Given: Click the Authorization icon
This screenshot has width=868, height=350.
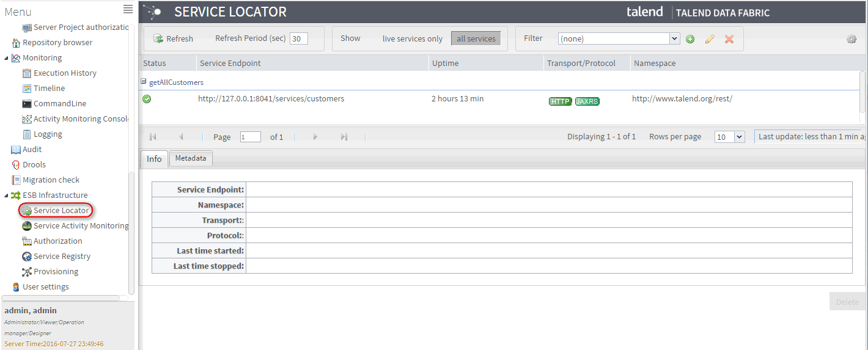Looking at the screenshot, I should (27, 241).
